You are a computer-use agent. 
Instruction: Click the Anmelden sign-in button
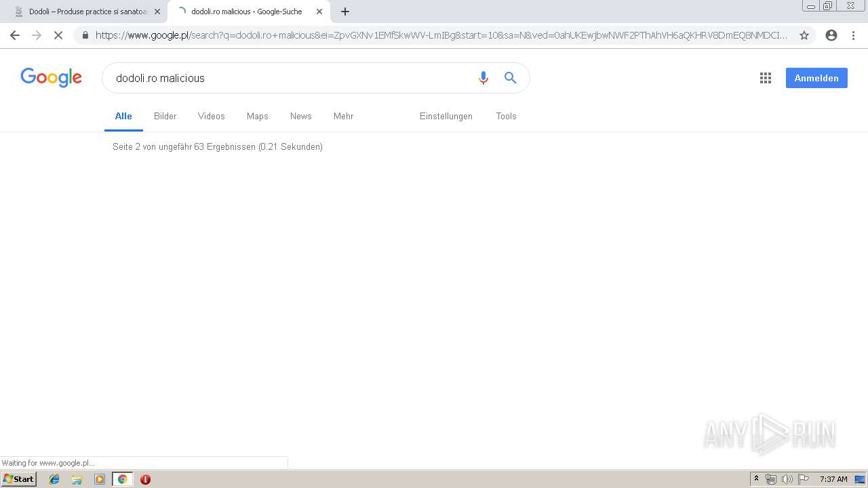(x=816, y=78)
